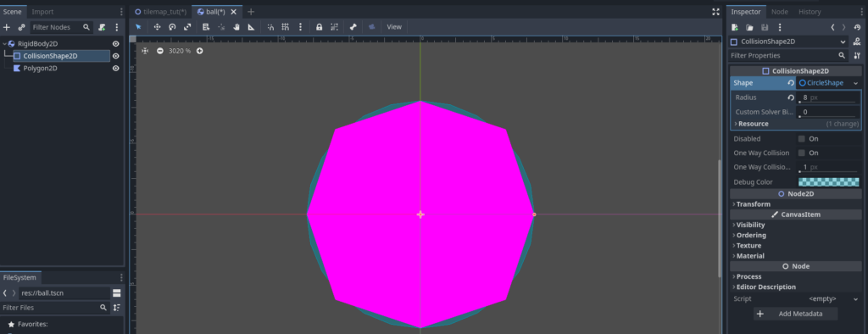Close the ball(*) scene tab
Viewport: 868px width, 334px height.
(234, 12)
